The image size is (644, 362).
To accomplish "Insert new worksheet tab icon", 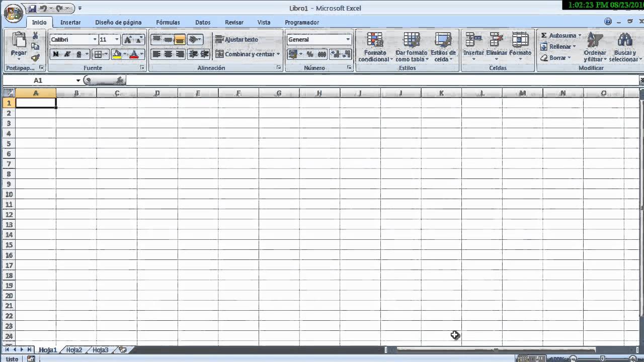I will 122,350.
